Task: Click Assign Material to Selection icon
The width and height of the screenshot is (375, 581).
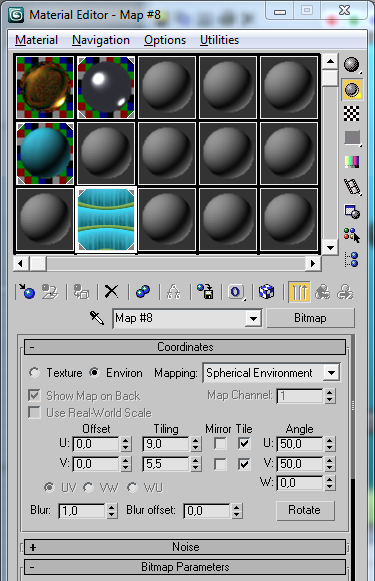Action: point(81,292)
